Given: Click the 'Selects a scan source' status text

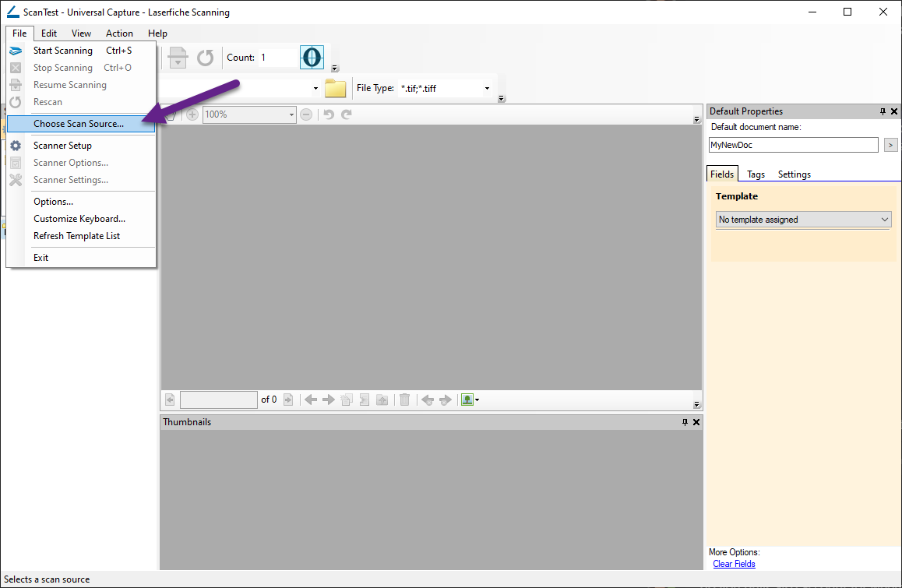Looking at the screenshot, I should pyautogui.click(x=47, y=579).
